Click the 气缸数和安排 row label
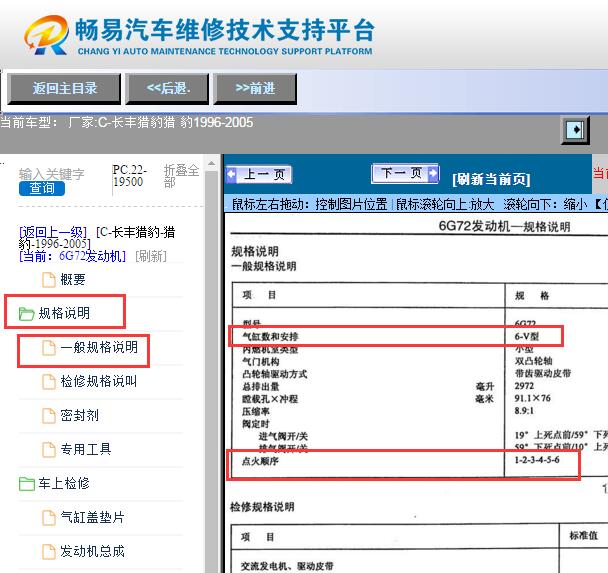This screenshot has width=608, height=573. coord(271,337)
